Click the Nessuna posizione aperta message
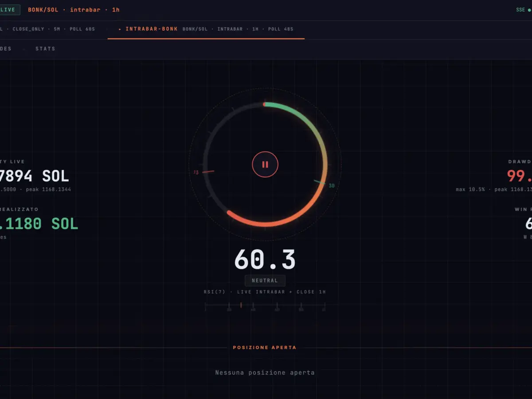532x399 pixels. [x=265, y=373]
